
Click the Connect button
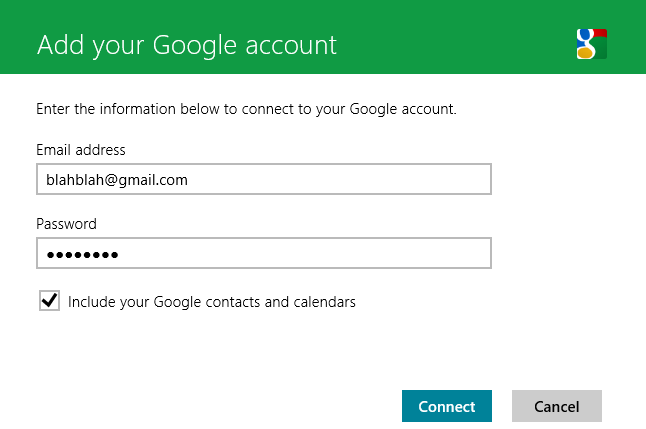tap(447, 406)
